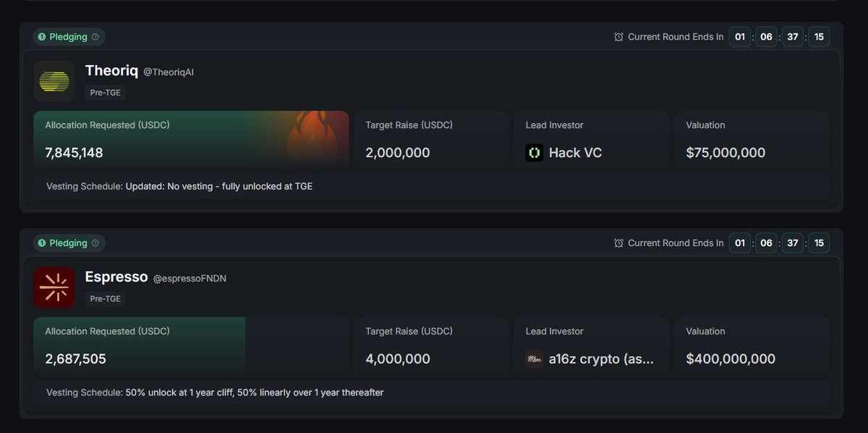Click the info icon on Espresso's Pledging badge
The height and width of the screenshot is (433, 868).
[95, 243]
